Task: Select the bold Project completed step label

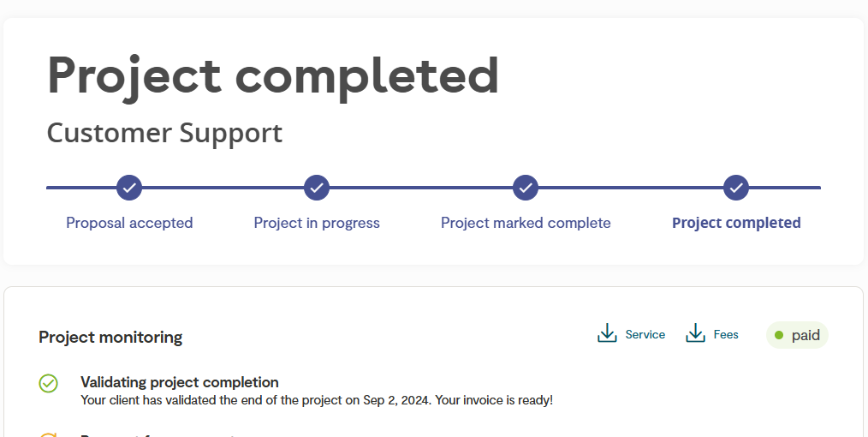Action: pyautogui.click(x=736, y=223)
